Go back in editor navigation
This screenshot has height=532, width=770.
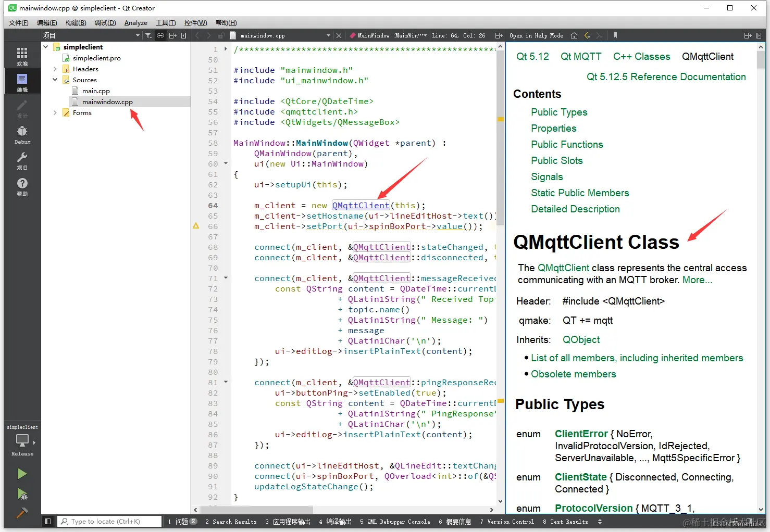(x=197, y=35)
